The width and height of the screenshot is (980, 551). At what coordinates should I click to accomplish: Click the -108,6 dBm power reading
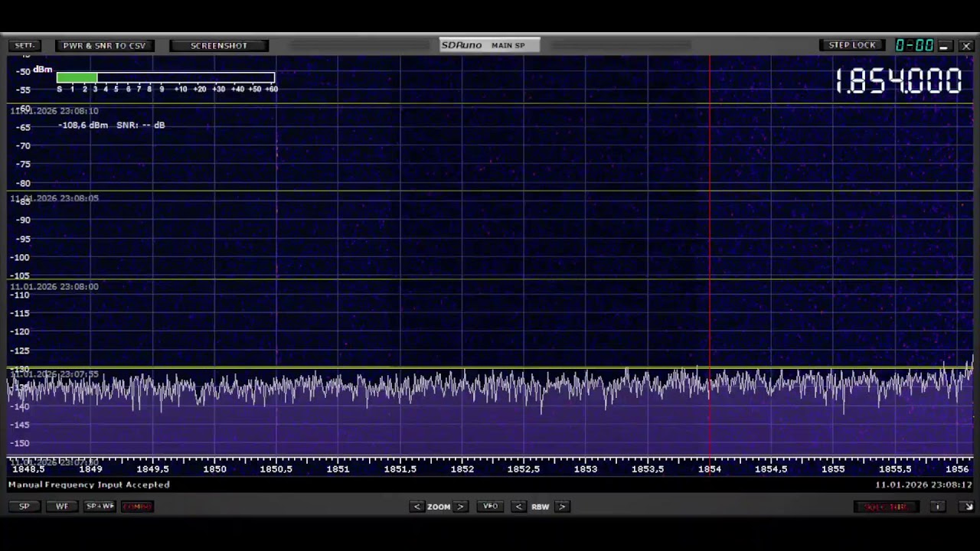83,125
